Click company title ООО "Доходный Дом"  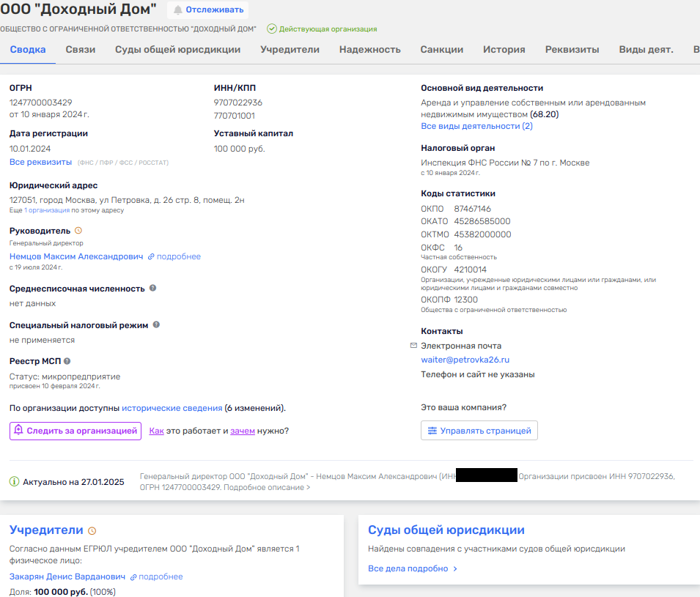(78, 9)
